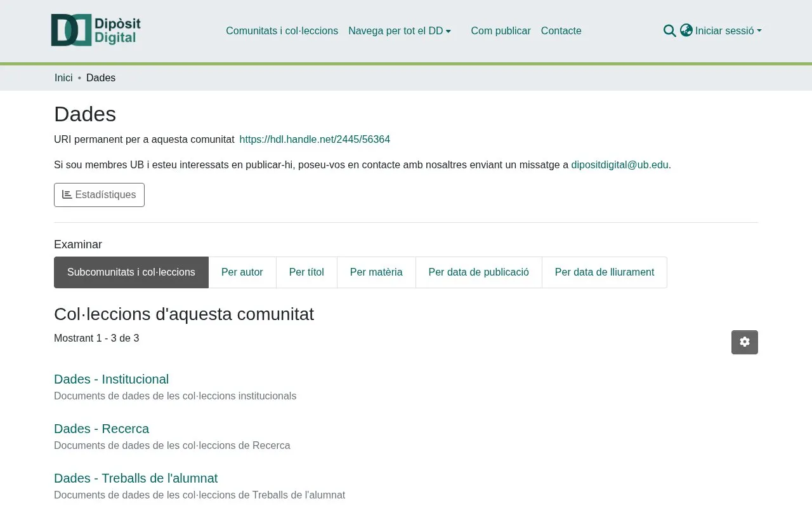This screenshot has height=508, width=812.
Task: Click the Dipòsit Digital logo
Action: click(96, 30)
